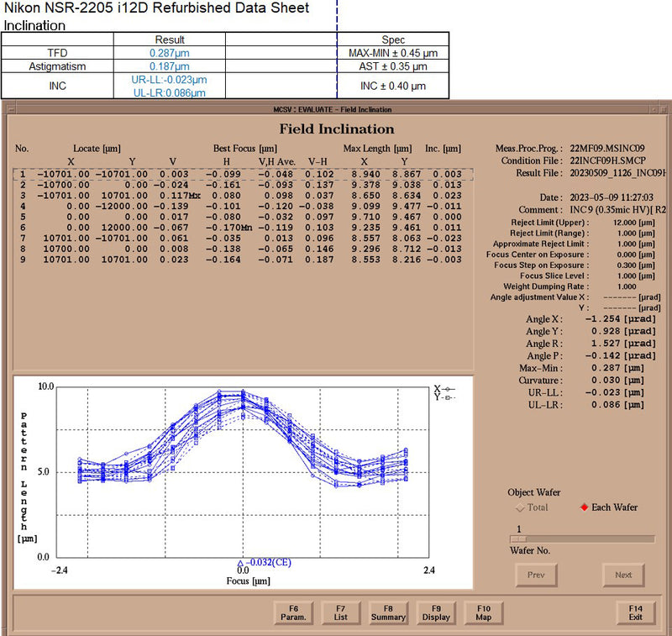
Task: Click the Y series legend marker
Action: pyautogui.click(x=449, y=397)
